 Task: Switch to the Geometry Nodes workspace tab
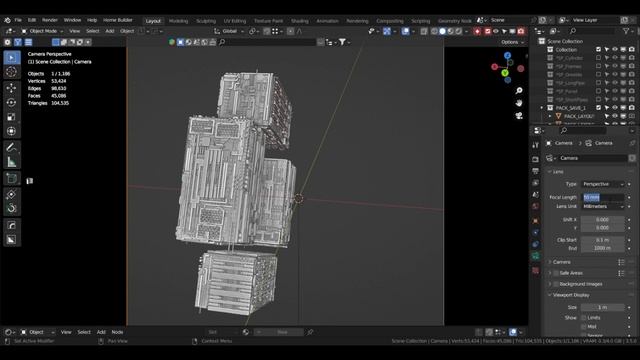tap(454, 21)
